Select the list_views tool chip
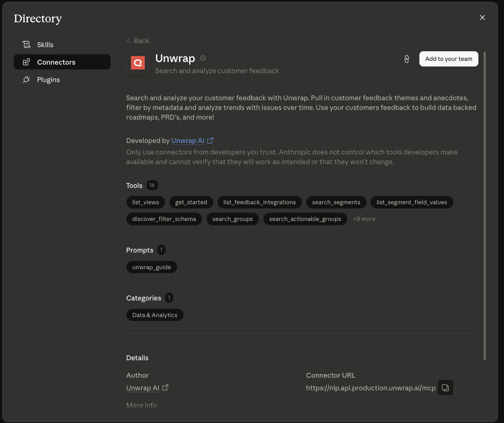Viewport: 504px width, 423px height. pos(145,202)
